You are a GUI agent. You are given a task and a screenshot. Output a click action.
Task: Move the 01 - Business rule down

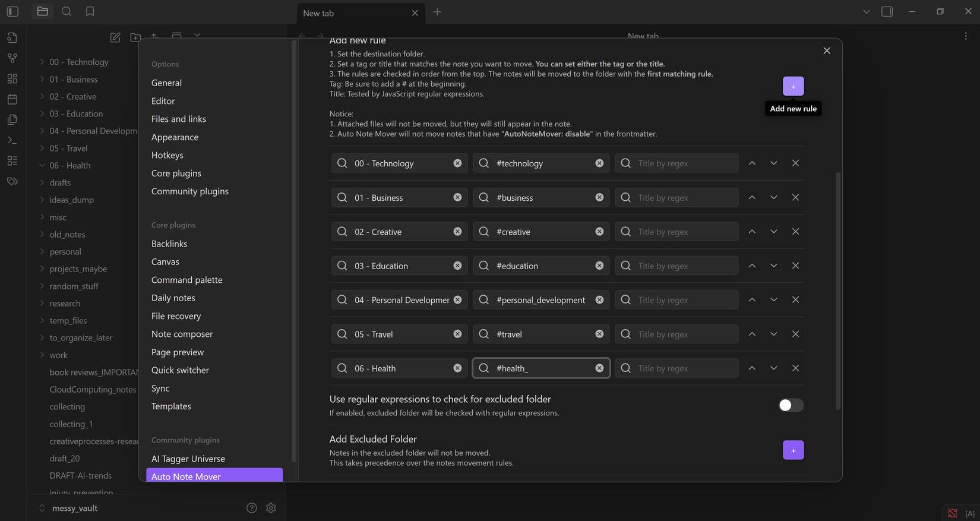point(773,197)
